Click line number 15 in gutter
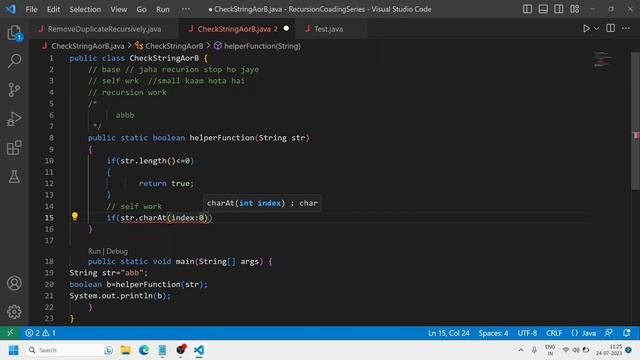640x360 pixels. (x=49, y=218)
